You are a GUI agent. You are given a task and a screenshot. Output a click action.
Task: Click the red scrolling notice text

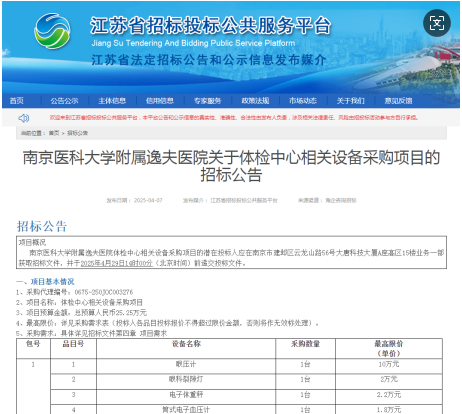[x=234, y=118]
